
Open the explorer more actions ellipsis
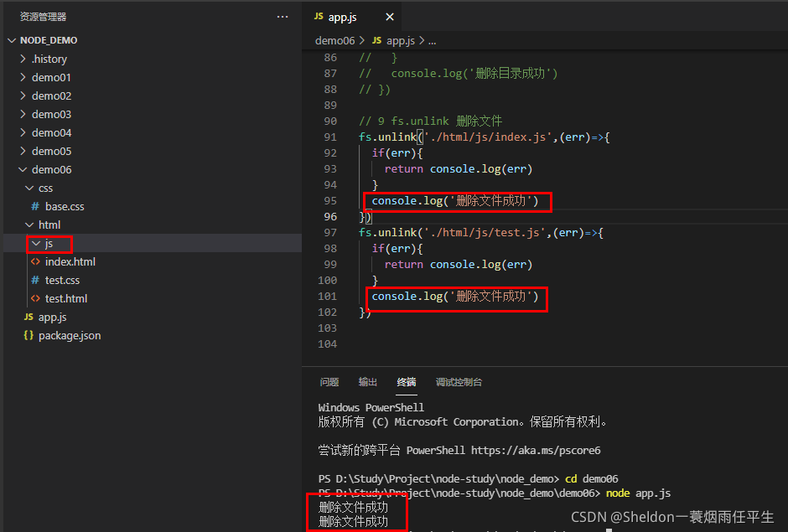click(x=283, y=17)
